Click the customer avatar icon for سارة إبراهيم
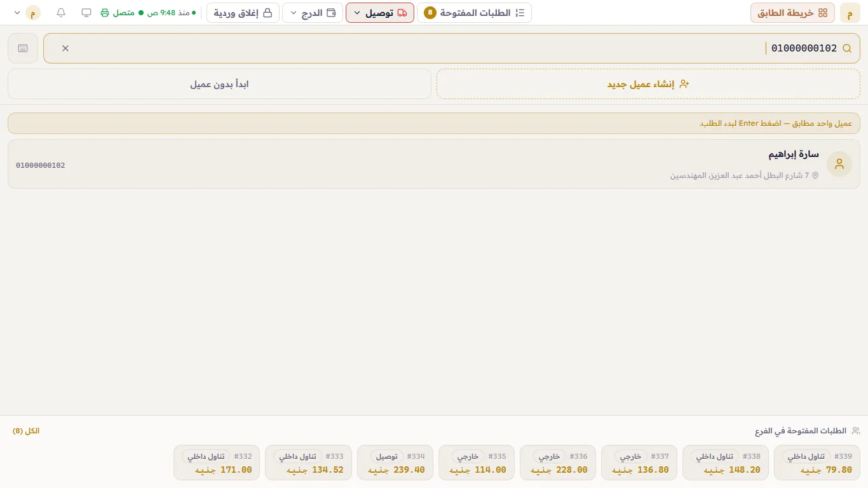The image size is (868, 488). point(839,164)
